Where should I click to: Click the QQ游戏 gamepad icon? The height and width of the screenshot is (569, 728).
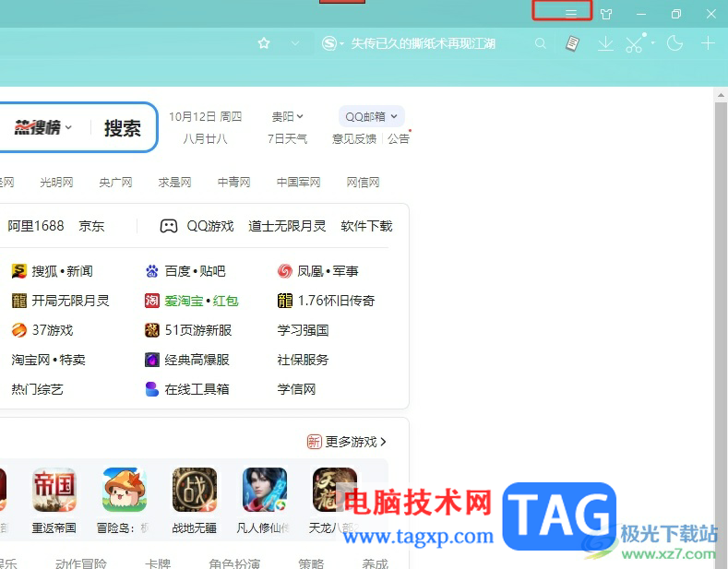(x=169, y=226)
